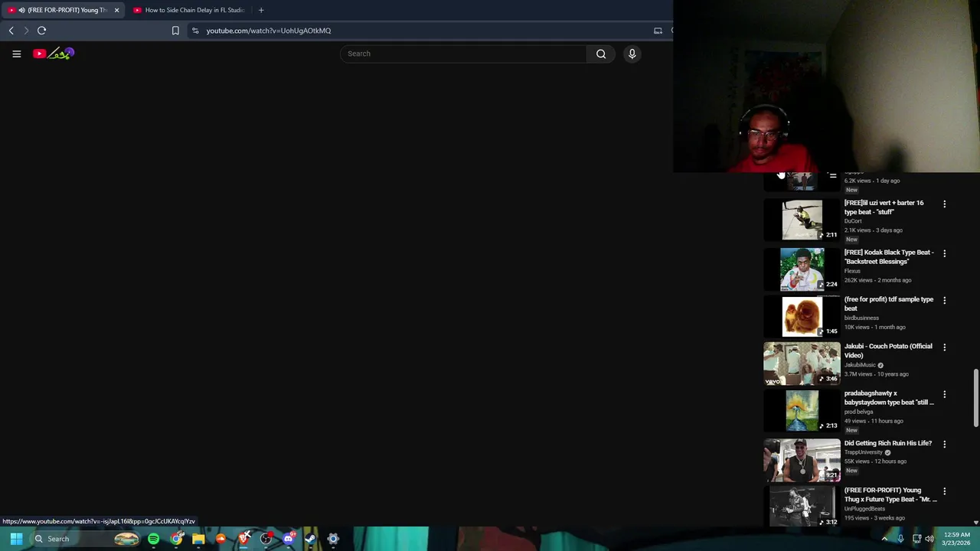The height and width of the screenshot is (551, 980).
Task: Click the YouTube search magnifier button
Action: pyautogui.click(x=601, y=54)
